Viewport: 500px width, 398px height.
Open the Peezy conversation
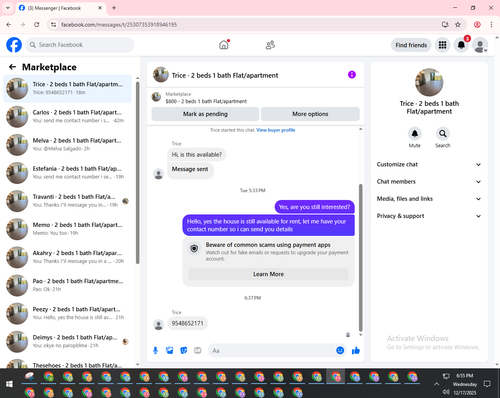pyautogui.click(x=68, y=313)
